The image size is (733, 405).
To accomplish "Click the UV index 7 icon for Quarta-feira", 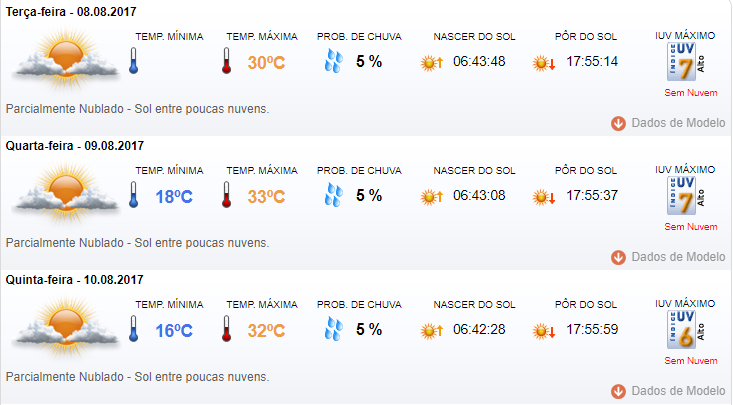I will coord(685,196).
